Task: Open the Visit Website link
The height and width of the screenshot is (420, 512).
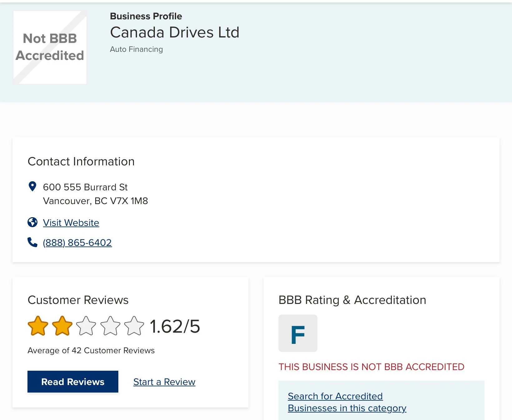Action: tap(71, 222)
